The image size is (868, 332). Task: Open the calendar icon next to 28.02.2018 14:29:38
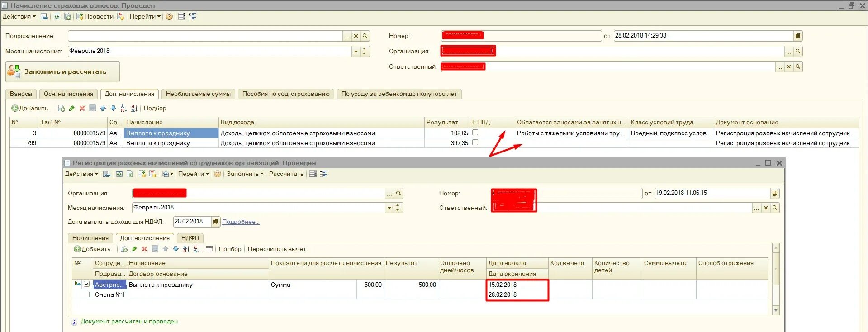pyautogui.click(x=798, y=36)
